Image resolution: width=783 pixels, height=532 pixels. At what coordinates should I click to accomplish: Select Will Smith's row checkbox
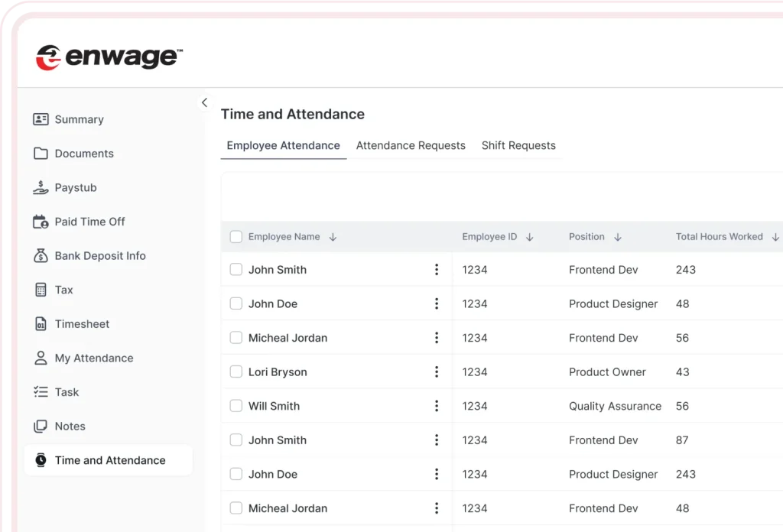pyautogui.click(x=236, y=406)
